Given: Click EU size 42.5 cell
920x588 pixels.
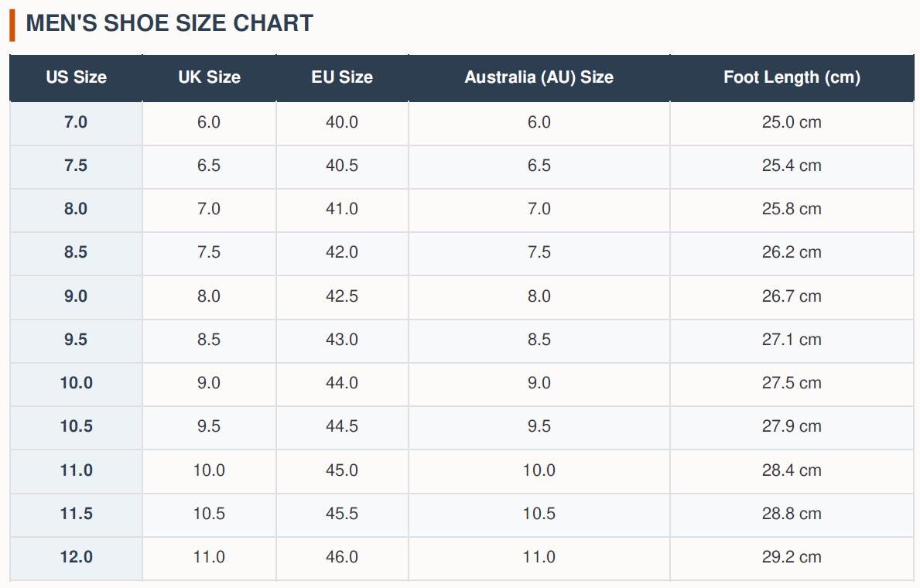Looking at the screenshot, I should [342, 297].
